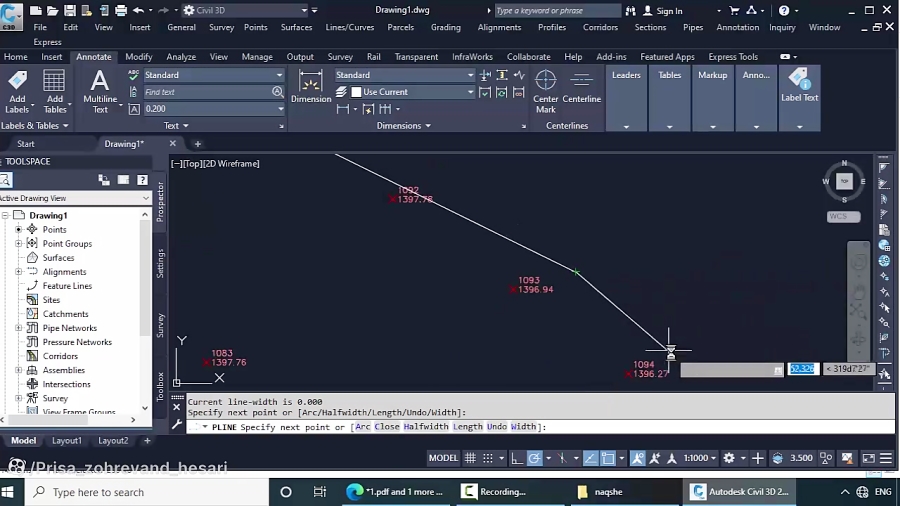Open the Alignments menu
This screenshot has width=900, height=506.
[x=499, y=27]
